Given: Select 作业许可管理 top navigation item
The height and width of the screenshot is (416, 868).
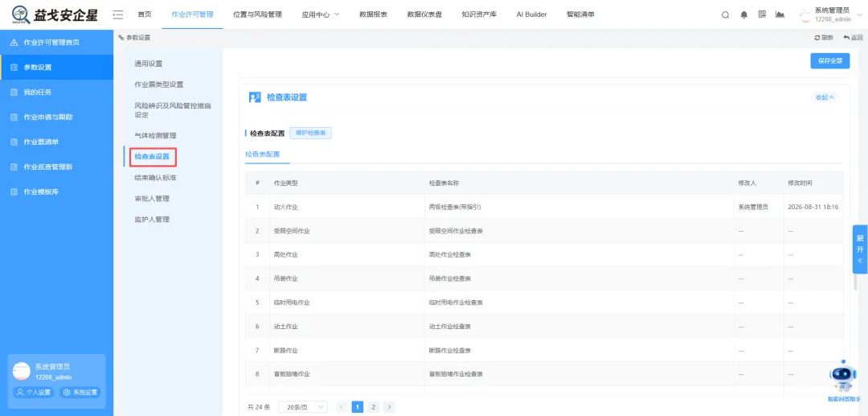Looking at the screenshot, I should 192,14.
